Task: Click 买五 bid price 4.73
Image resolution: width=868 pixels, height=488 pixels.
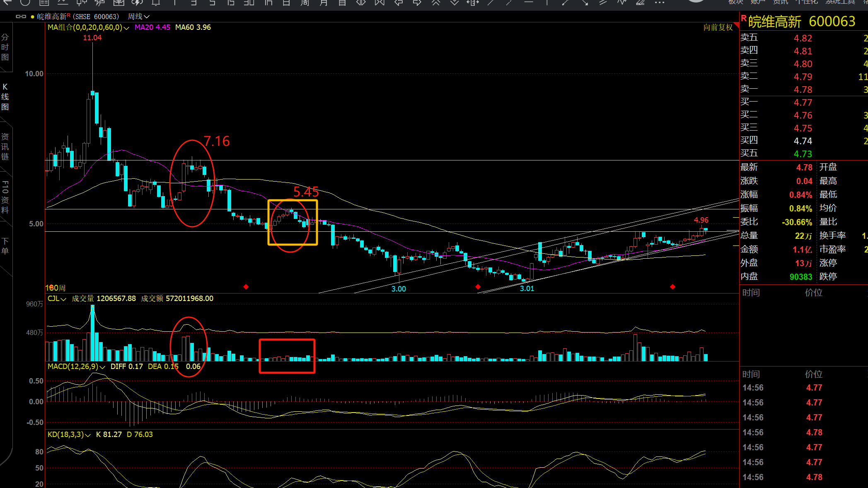Action: (803, 154)
